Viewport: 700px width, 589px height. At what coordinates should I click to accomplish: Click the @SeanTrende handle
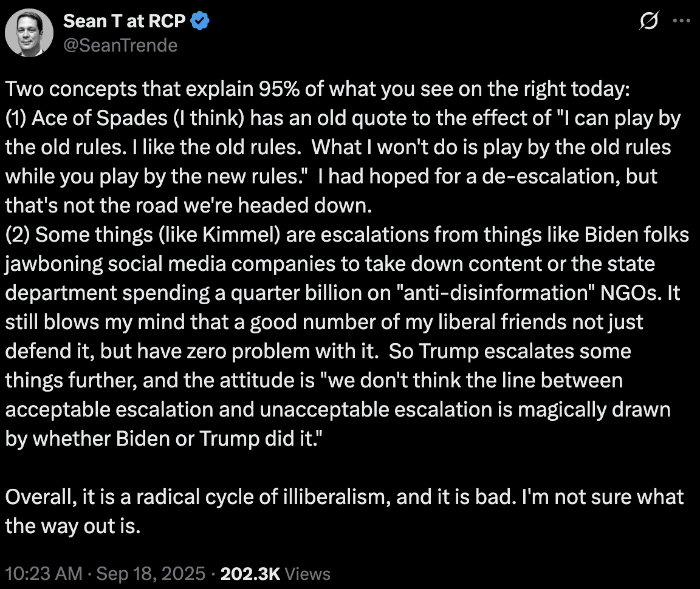coord(120,45)
